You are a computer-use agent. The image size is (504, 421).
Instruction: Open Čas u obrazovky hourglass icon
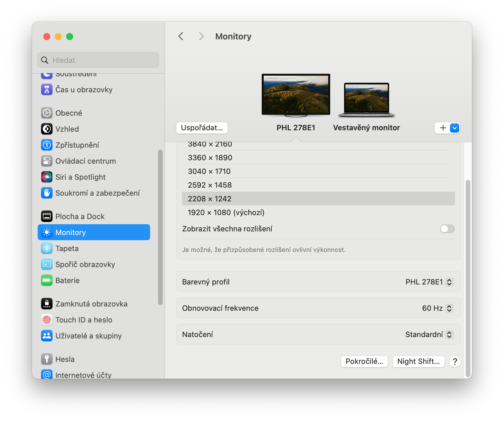pyautogui.click(x=47, y=90)
